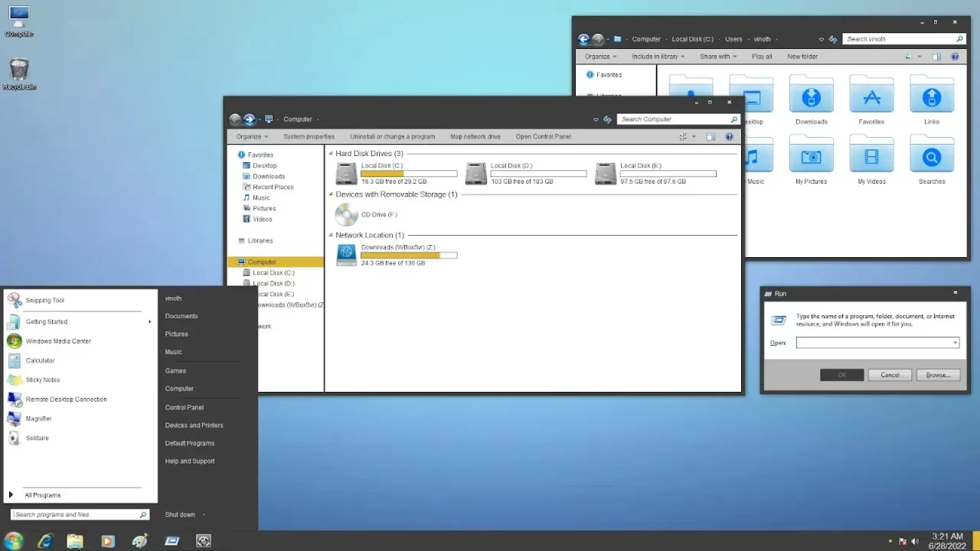Open All Programs in the Start menu
The width and height of the screenshot is (980, 551).
pos(43,495)
